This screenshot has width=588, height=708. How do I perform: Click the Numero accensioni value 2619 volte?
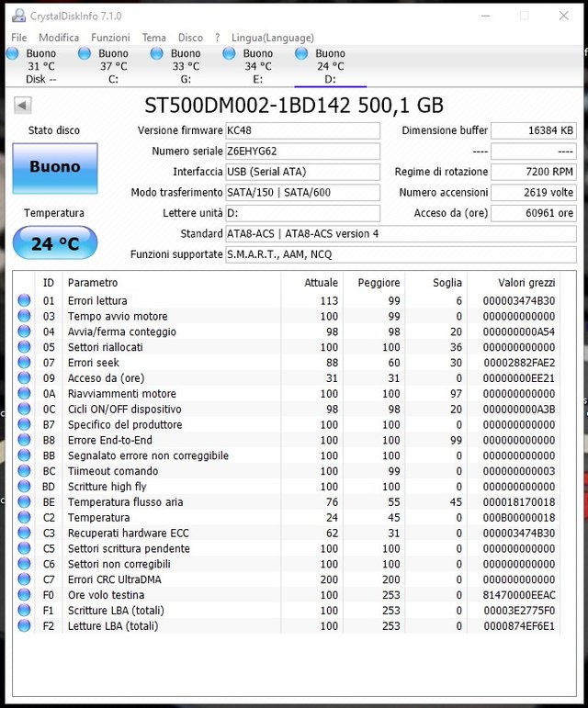click(x=534, y=192)
